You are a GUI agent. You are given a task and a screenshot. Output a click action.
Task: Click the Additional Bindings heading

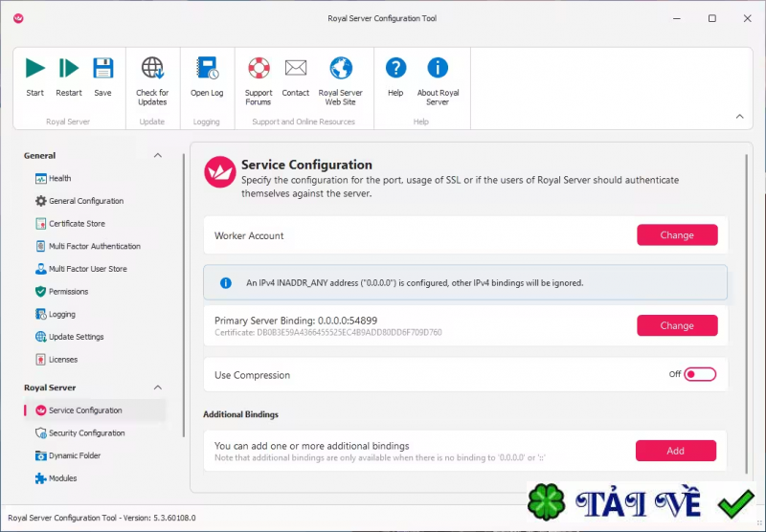pos(241,414)
